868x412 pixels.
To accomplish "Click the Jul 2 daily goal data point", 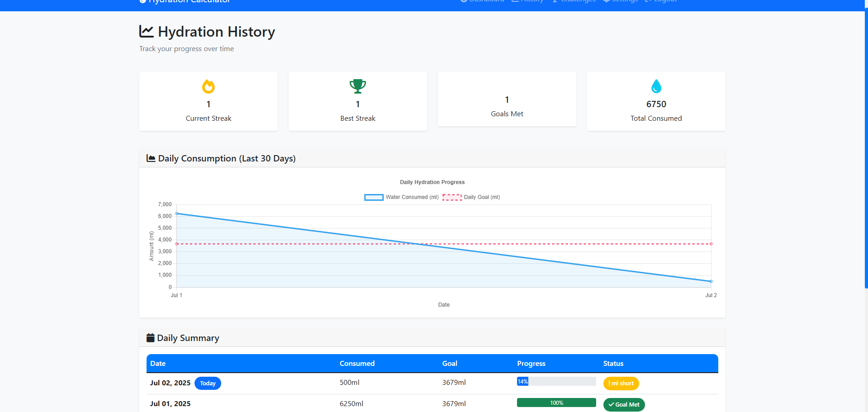I will point(711,244).
